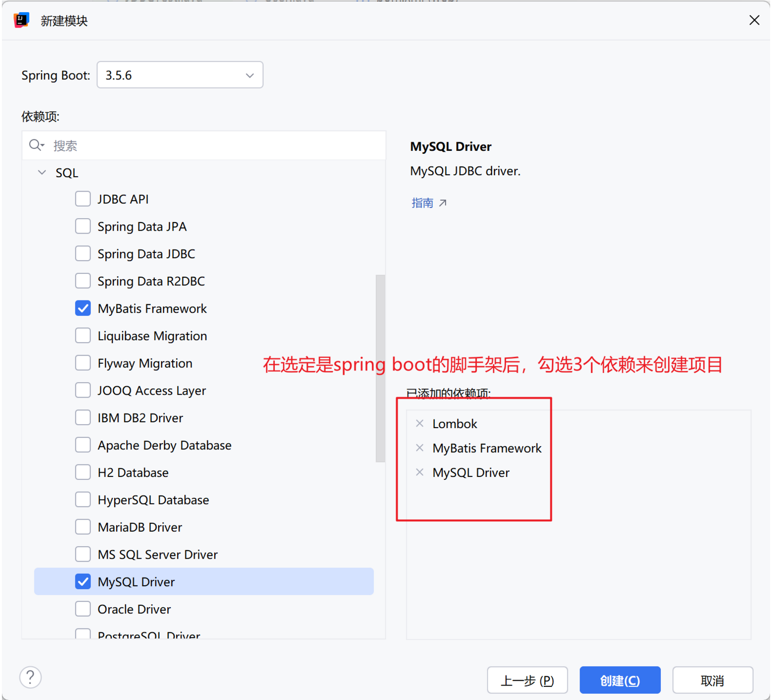Viewport: 774px width, 700px height.
Task: Open the help question mark icon
Action: pyautogui.click(x=30, y=677)
